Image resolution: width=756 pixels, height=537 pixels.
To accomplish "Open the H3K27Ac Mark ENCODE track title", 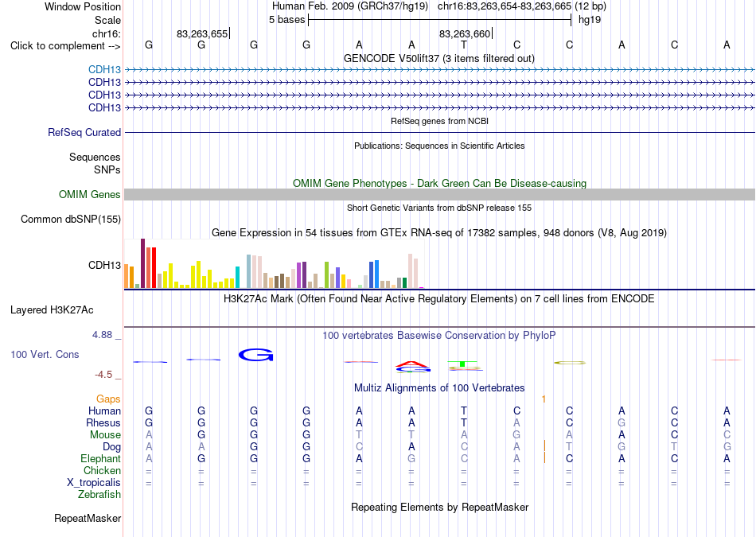I will pos(439,299).
